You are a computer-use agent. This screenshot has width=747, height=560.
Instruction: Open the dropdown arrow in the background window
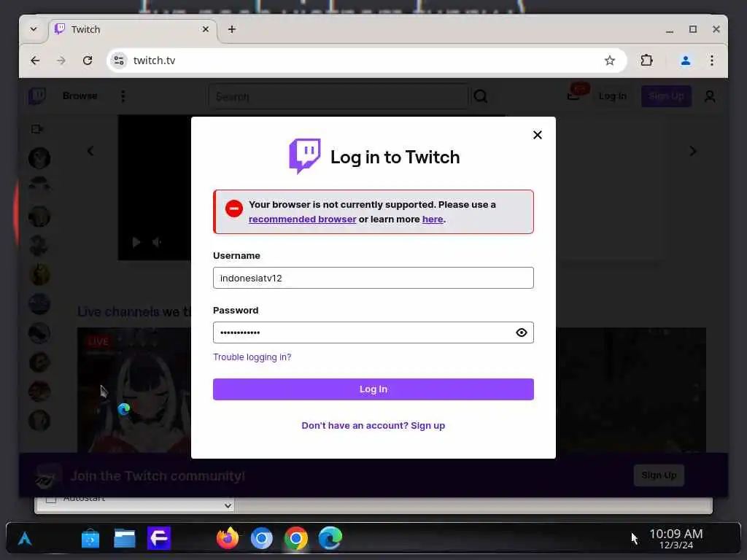(x=228, y=505)
